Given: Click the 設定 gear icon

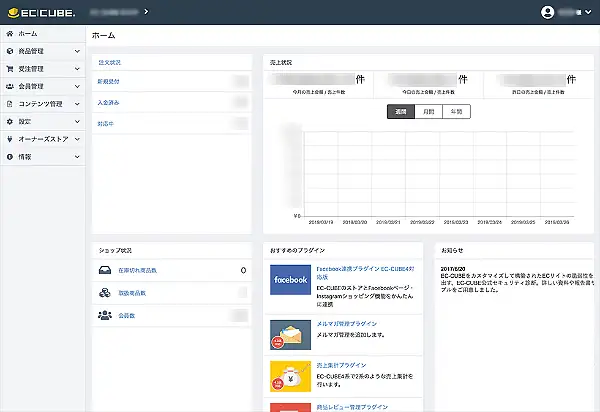Looking at the screenshot, I should (10, 122).
